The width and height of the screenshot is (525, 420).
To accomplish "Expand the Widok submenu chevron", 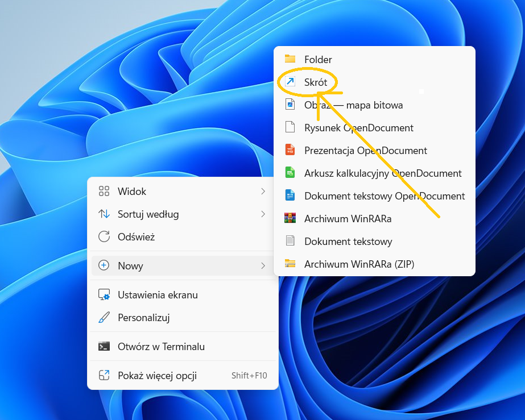I will tap(263, 191).
